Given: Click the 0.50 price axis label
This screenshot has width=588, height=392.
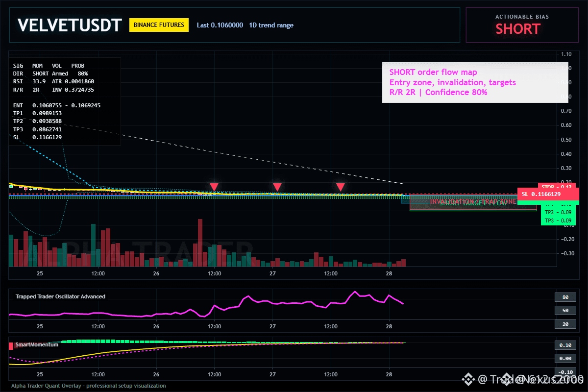Looking at the screenshot, I should [x=567, y=140].
